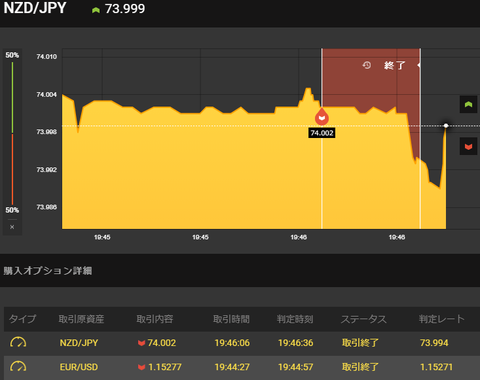Click the 19:46:06 trade time cell

pyautogui.click(x=232, y=343)
